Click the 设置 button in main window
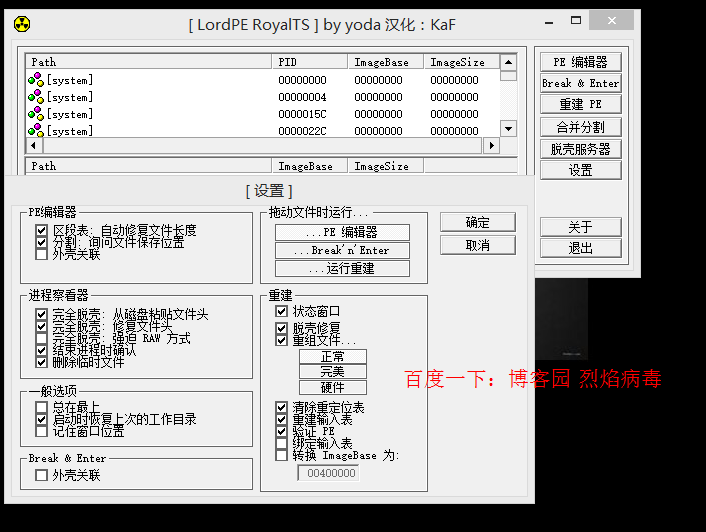The width and height of the screenshot is (706, 532). (x=580, y=170)
